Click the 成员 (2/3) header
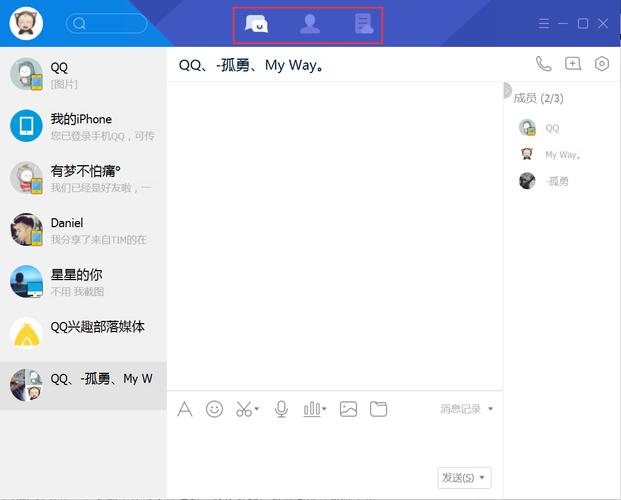The width and height of the screenshot is (621, 500). 538,98
